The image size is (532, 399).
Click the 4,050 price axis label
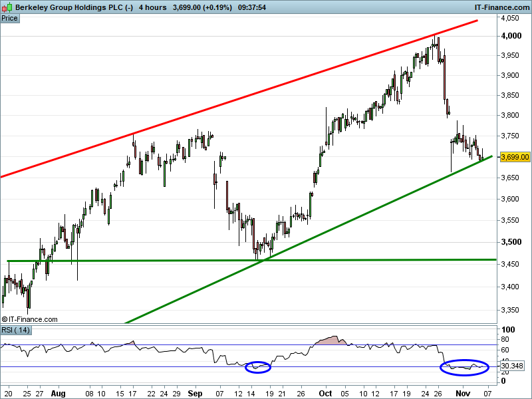tap(510, 18)
